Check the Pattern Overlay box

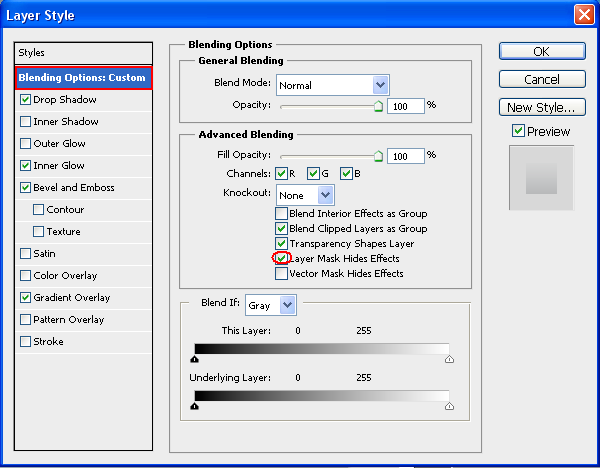pos(25,320)
